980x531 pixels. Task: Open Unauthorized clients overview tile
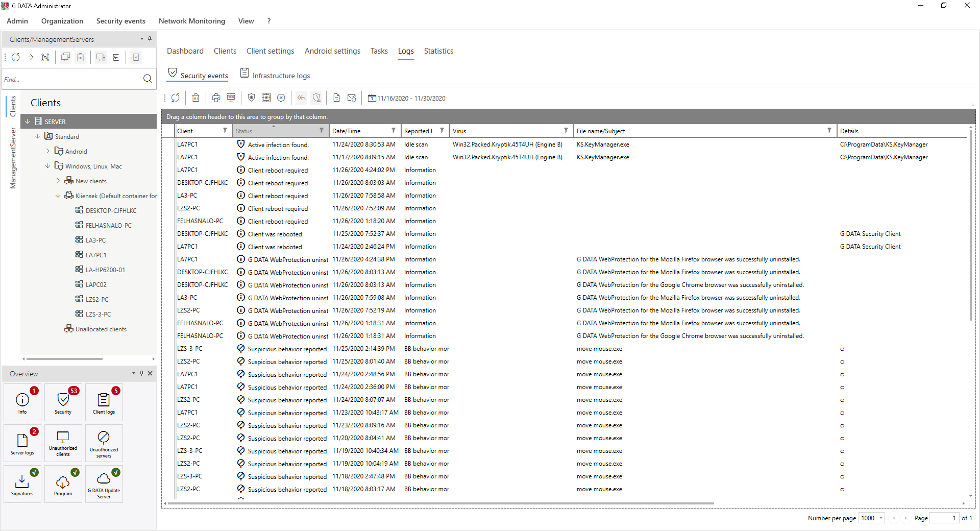63,443
